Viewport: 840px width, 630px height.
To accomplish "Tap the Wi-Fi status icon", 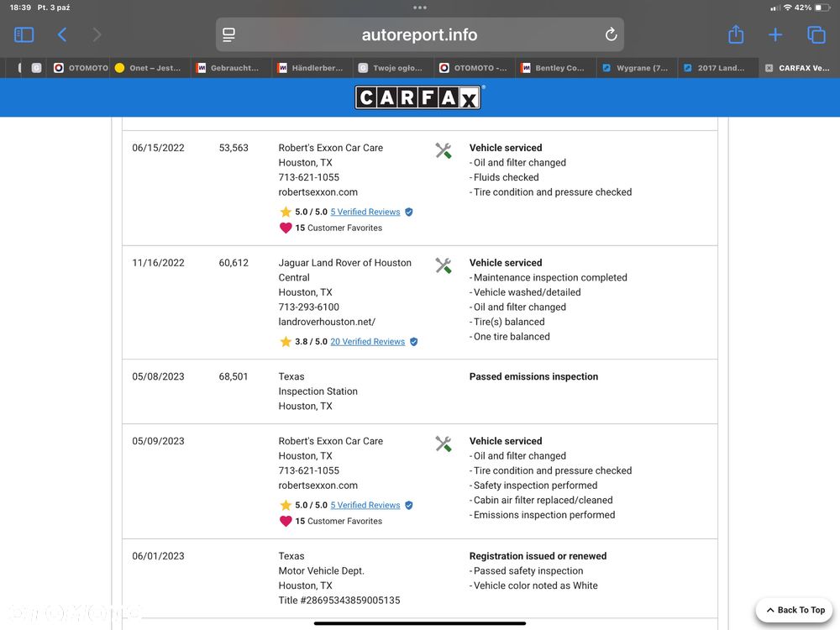I will [x=787, y=8].
